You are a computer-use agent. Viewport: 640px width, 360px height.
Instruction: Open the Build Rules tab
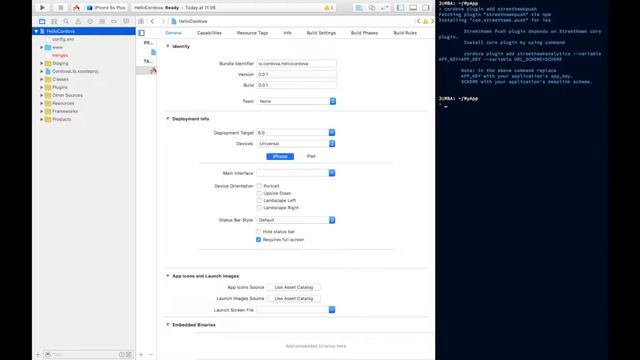405,33
